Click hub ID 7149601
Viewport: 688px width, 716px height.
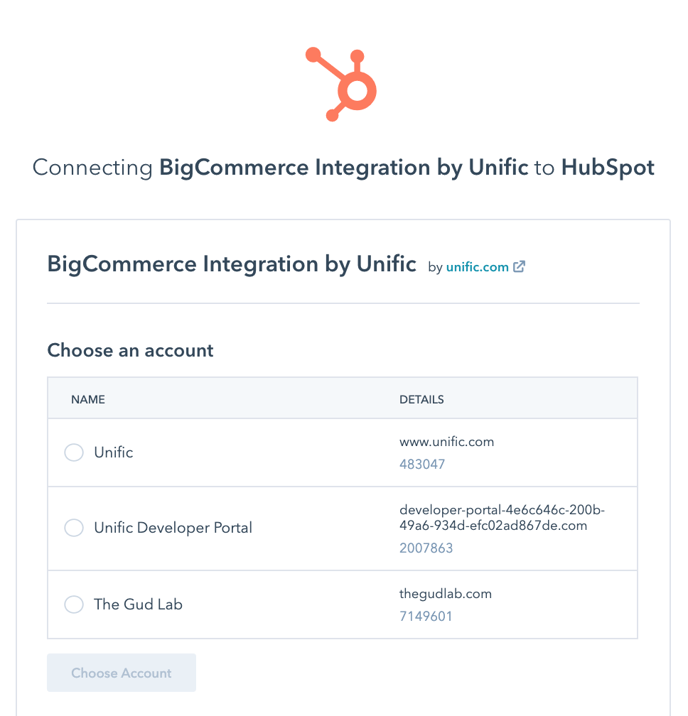click(425, 616)
